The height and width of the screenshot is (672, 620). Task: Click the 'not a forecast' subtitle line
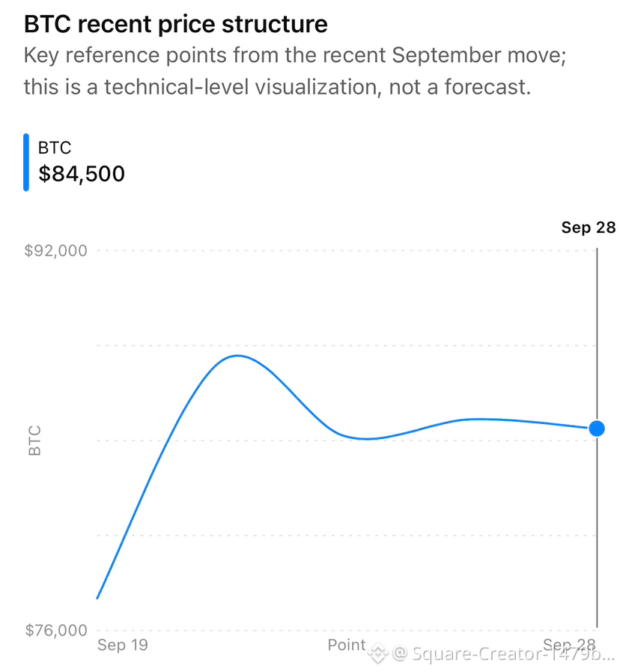[277, 87]
